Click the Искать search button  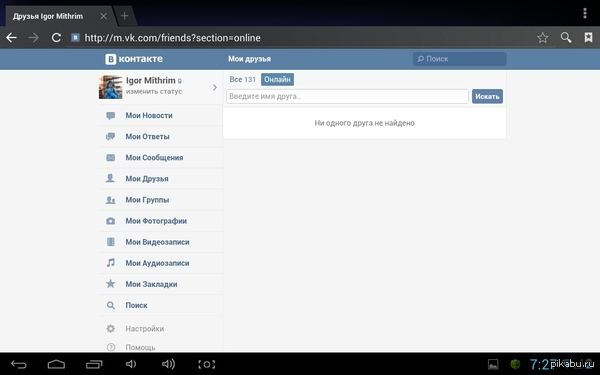point(487,96)
